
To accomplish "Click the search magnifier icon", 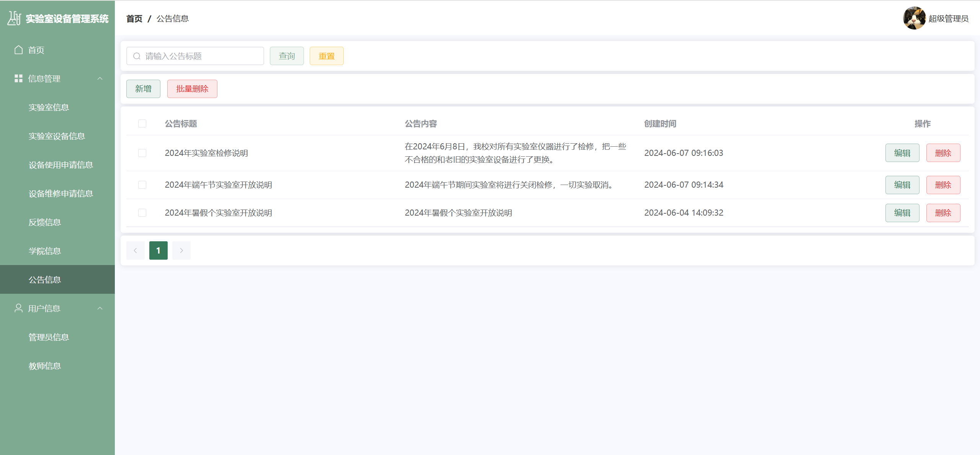I will coord(137,56).
